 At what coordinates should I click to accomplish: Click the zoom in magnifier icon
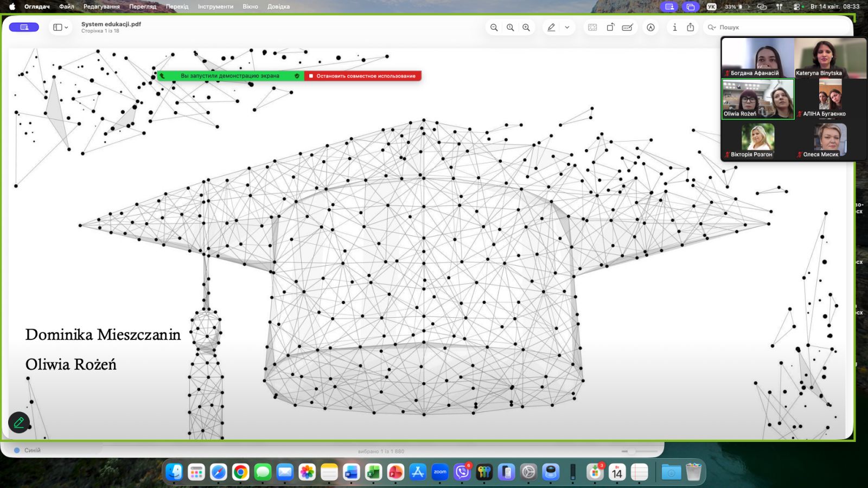click(x=526, y=28)
